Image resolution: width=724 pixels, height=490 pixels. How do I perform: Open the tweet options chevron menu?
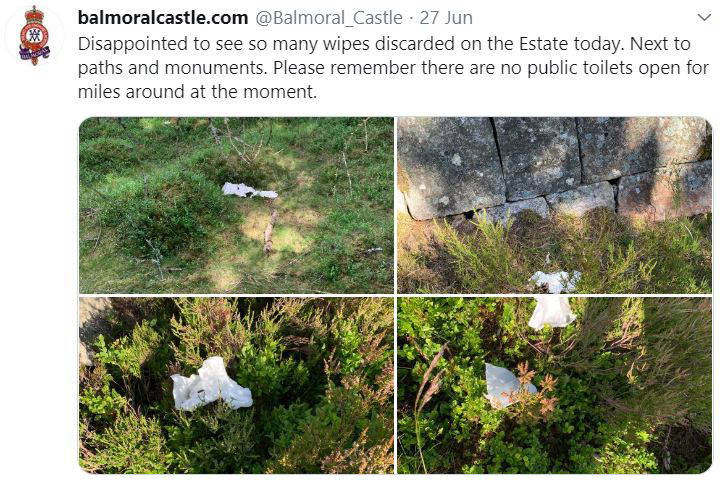[x=704, y=18]
